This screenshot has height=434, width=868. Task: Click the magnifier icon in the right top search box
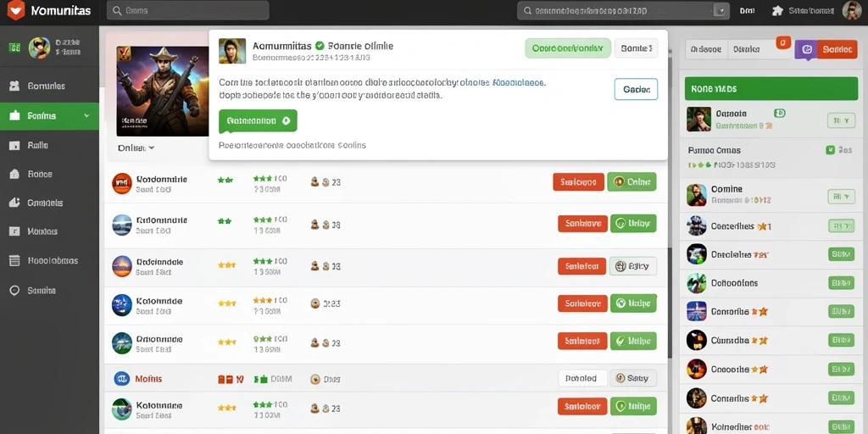pos(528,10)
